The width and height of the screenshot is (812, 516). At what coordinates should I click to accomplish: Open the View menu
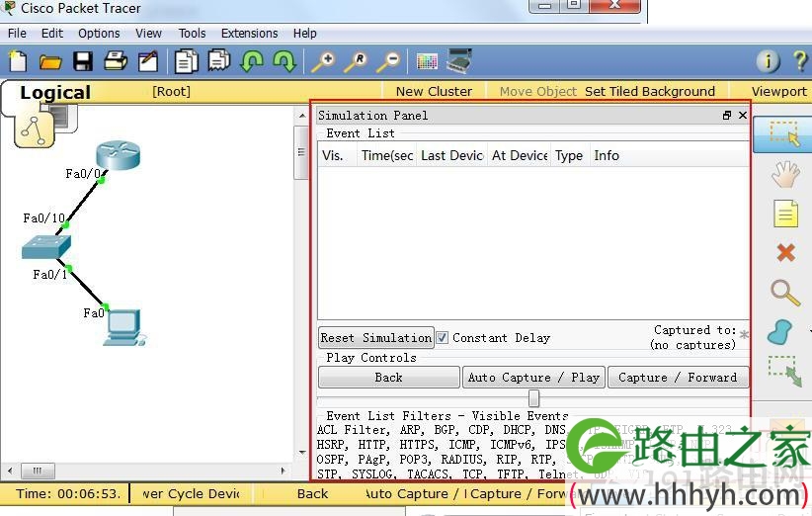[x=148, y=34]
